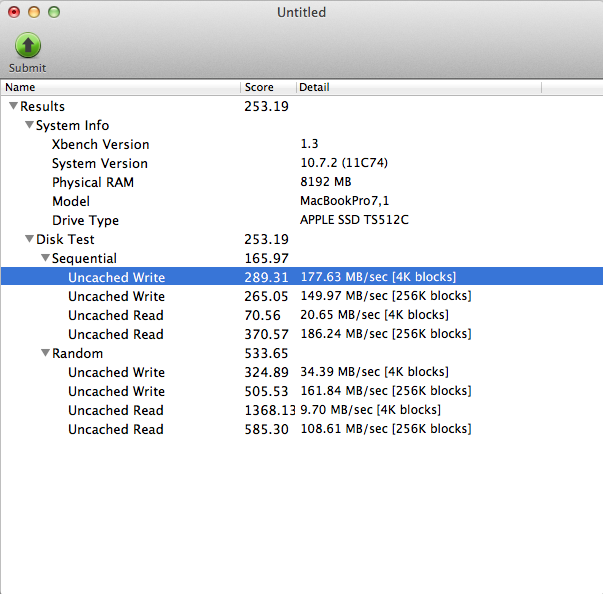Sort by the Detail column header

[419, 87]
